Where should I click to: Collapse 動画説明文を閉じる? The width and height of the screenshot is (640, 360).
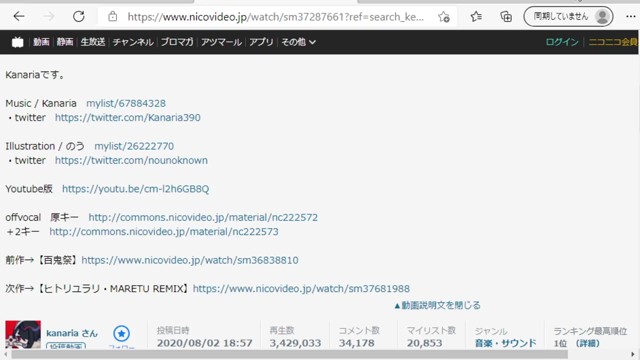(x=437, y=305)
